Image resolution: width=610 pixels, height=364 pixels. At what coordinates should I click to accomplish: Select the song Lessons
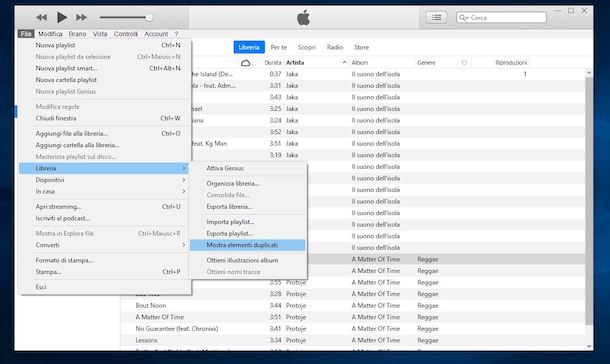146,340
